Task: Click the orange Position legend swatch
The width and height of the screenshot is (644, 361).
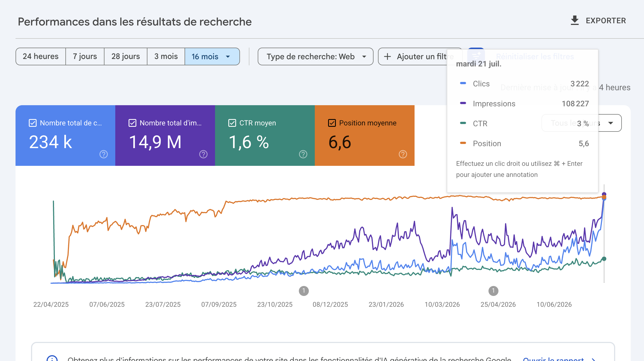Action: (463, 143)
